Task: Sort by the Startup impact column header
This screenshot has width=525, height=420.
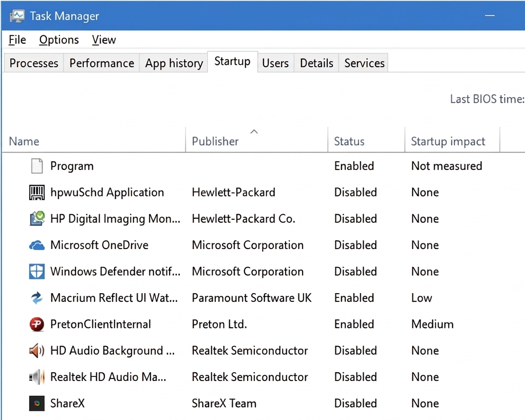Action: [x=448, y=141]
